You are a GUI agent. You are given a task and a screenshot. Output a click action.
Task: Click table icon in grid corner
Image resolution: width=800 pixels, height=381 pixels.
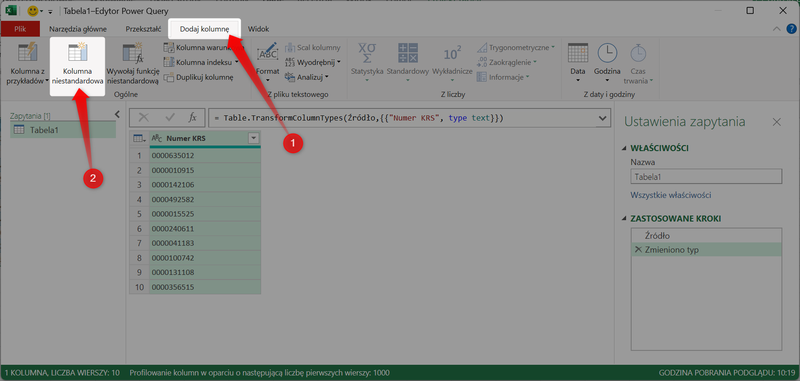point(139,138)
